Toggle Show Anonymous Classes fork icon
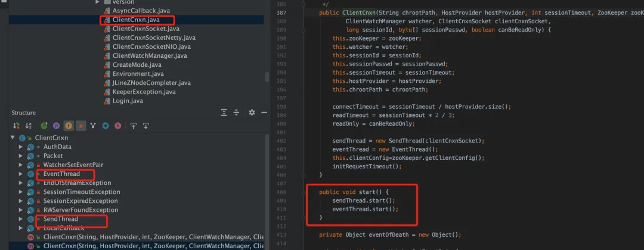Viewport: 644px width, 250px height. pos(93,126)
